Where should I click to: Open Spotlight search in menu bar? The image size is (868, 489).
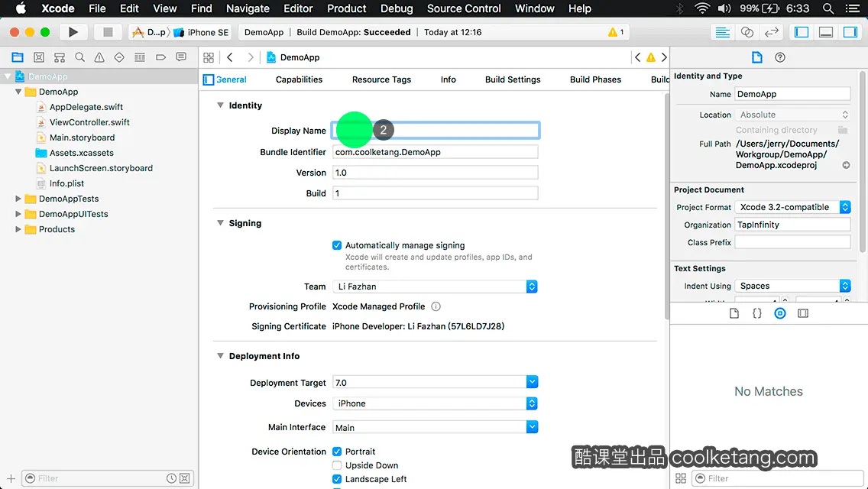(828, 8)
